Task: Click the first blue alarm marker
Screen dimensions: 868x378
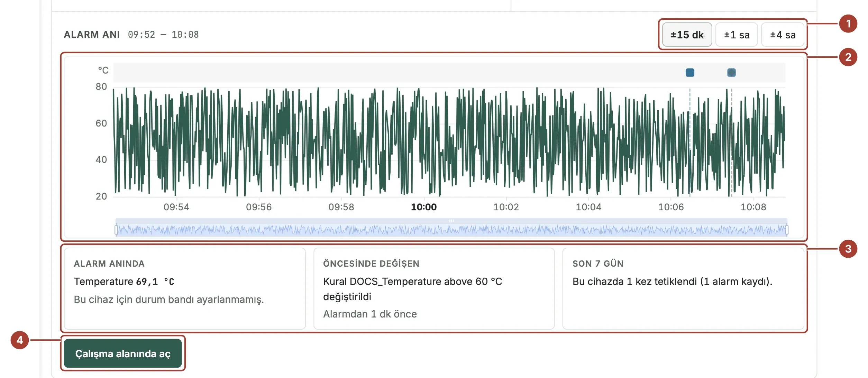Action: click(690, 73)
